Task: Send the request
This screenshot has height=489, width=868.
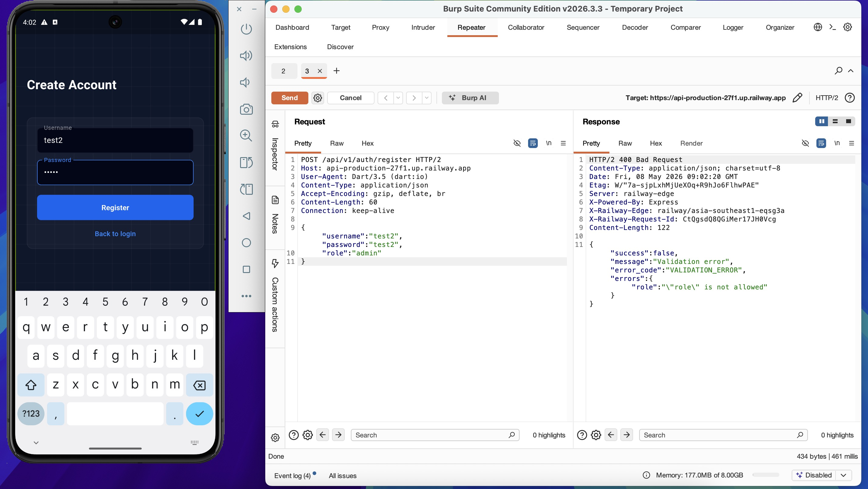Action: click(290, 98)
